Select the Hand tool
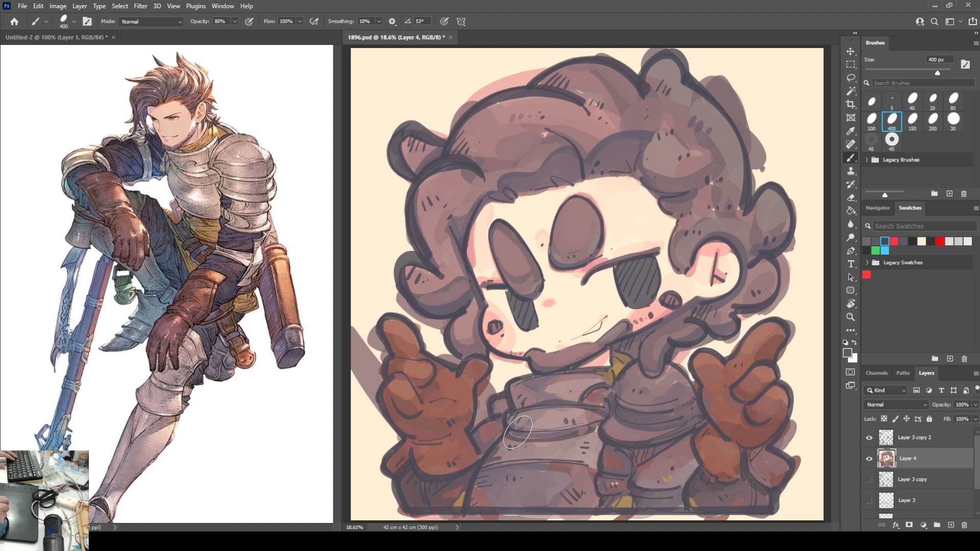The height and width of the screenshot is (551, 980). pyautogui.click(x=850, y=304)
